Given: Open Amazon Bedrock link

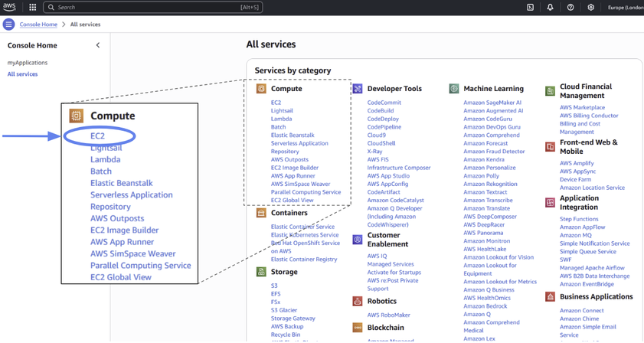Looking at the screenshot, I should coord(485,306).
